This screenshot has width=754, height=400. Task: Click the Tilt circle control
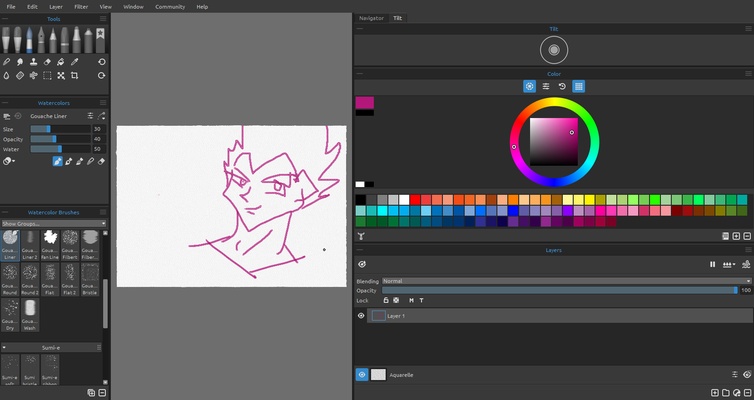(554, 50)
